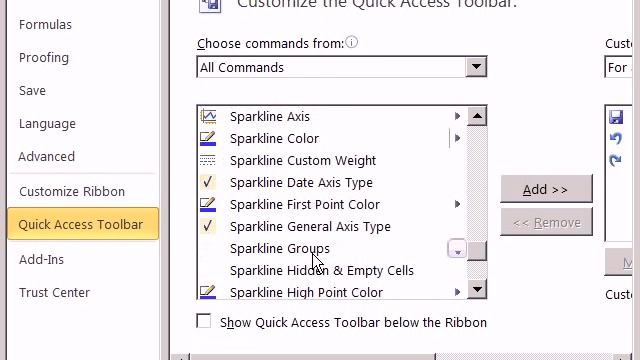Expand the Sparkline High Point Color arrow

click(x=458, y=292)
